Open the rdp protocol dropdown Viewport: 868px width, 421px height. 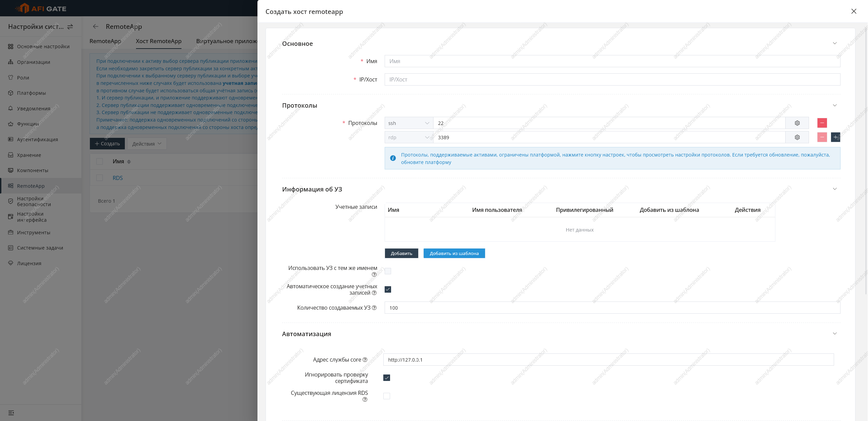tap(409, 137)
